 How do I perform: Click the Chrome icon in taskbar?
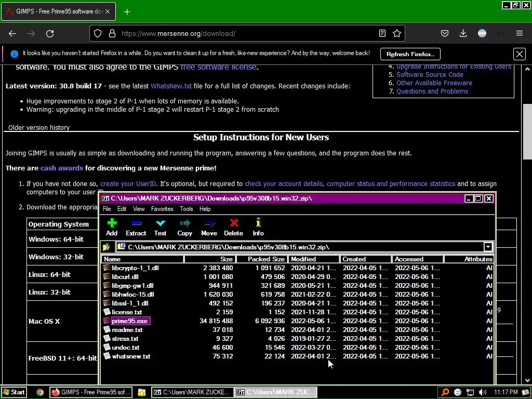tap(40, 392)
